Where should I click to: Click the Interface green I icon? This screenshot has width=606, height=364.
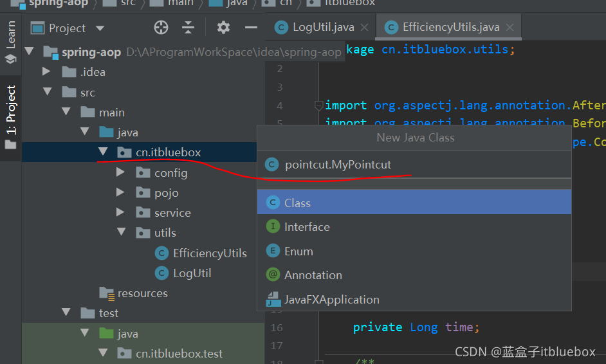[273, 226]
